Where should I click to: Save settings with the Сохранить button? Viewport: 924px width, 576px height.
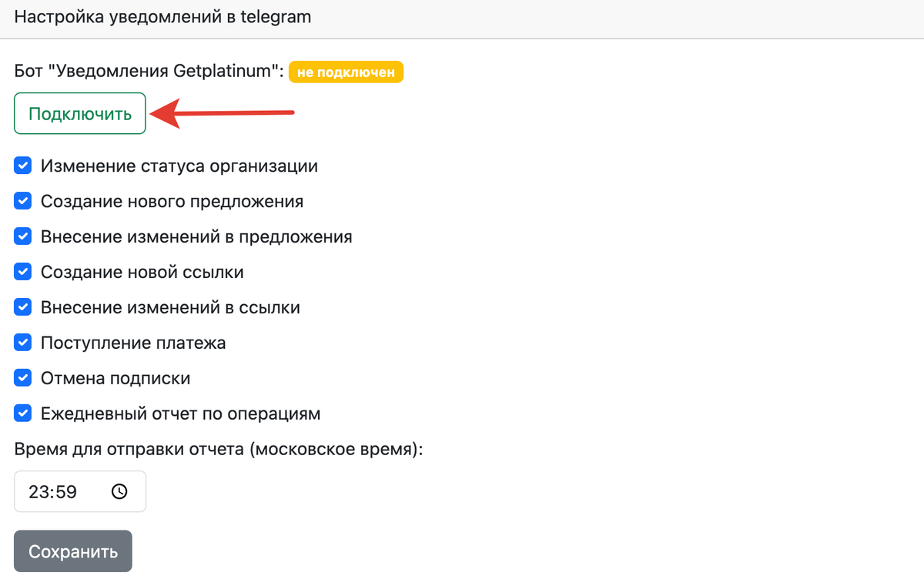(73, 551)
